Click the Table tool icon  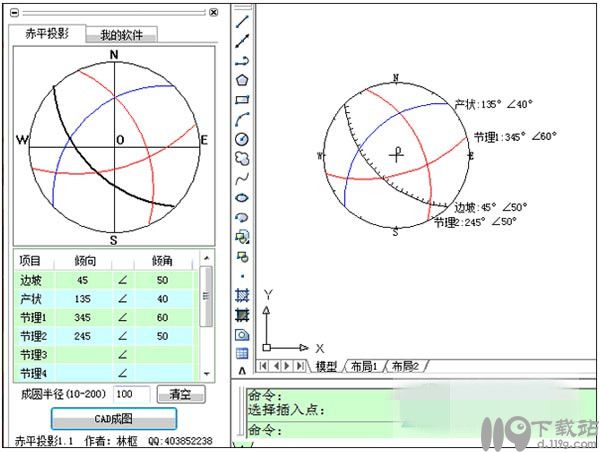[241, 353]
